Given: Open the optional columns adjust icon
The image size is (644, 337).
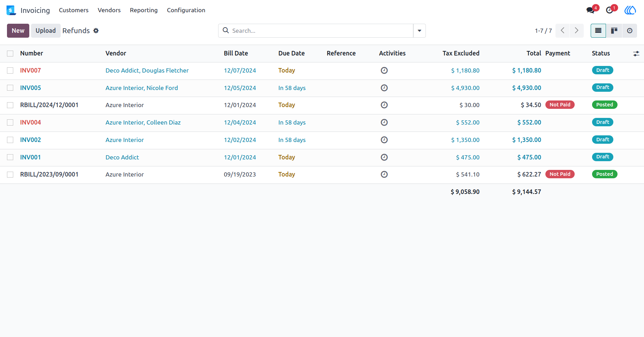Looking at the screenshot, I should 636,53.
